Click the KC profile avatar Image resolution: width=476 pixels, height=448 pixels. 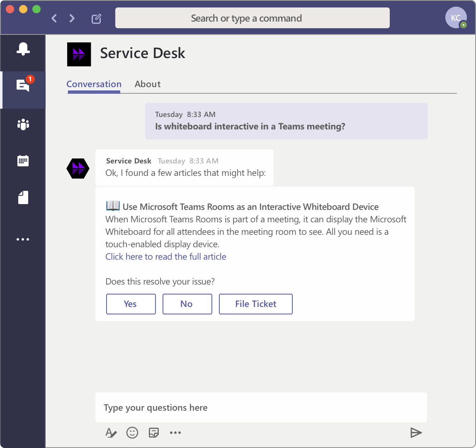click(x=455, y=18)
